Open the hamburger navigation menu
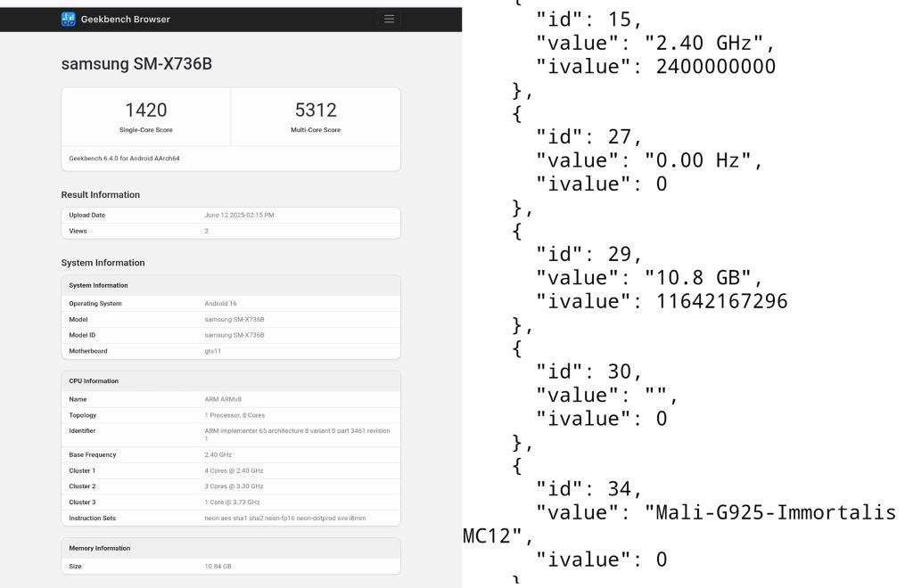The width and height of the screenshot is (913, 588). click(389, 20)
